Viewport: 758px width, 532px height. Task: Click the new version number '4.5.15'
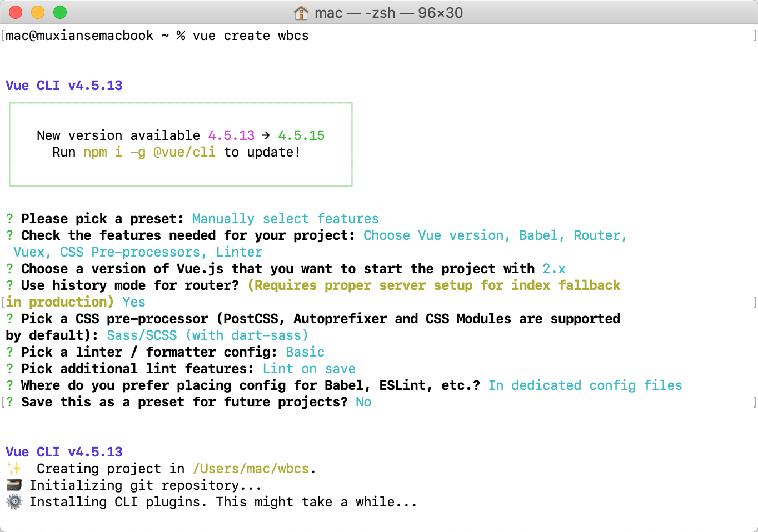pos(301,135)
